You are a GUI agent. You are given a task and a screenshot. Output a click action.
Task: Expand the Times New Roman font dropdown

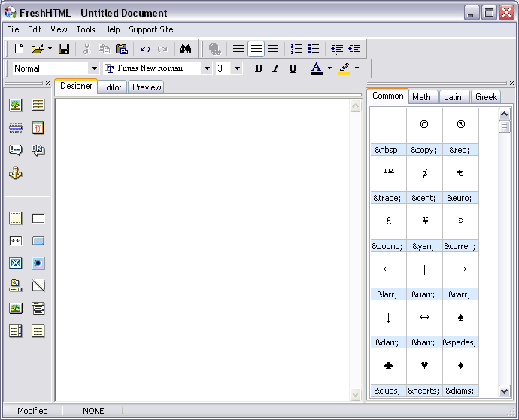[206, 68]
